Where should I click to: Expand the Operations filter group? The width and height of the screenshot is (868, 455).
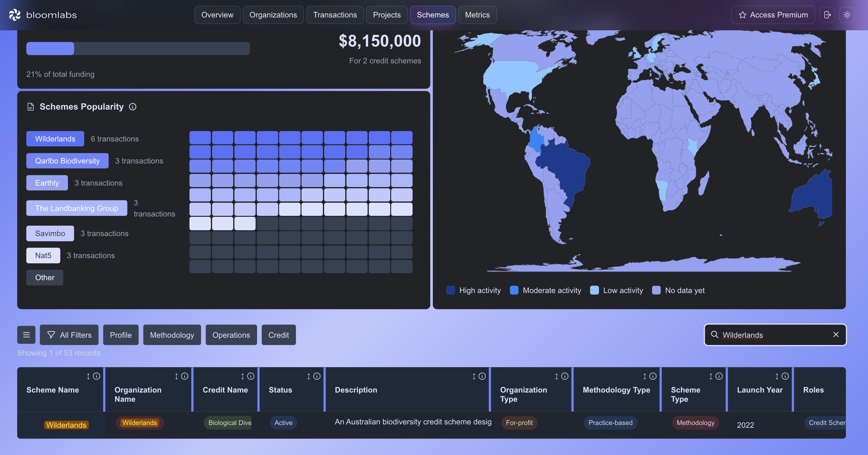(x=231, y=335)
